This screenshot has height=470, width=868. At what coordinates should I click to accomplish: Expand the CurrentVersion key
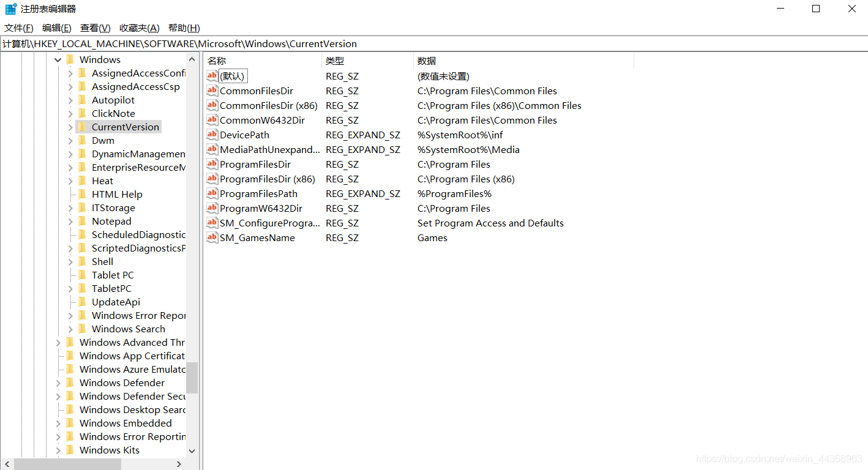[70, 127]
